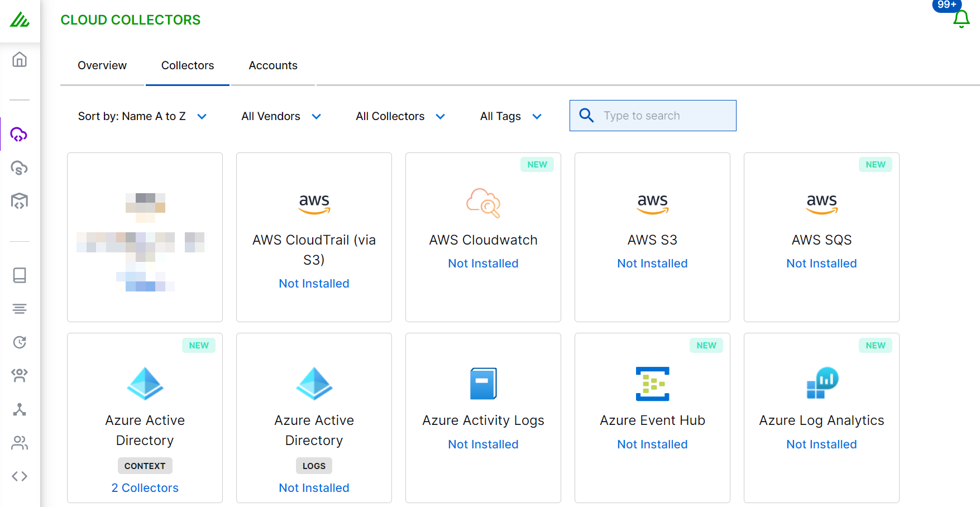Switch to the Accounts tab
This screenshot has height=507, width=980.
click(273, 65)
